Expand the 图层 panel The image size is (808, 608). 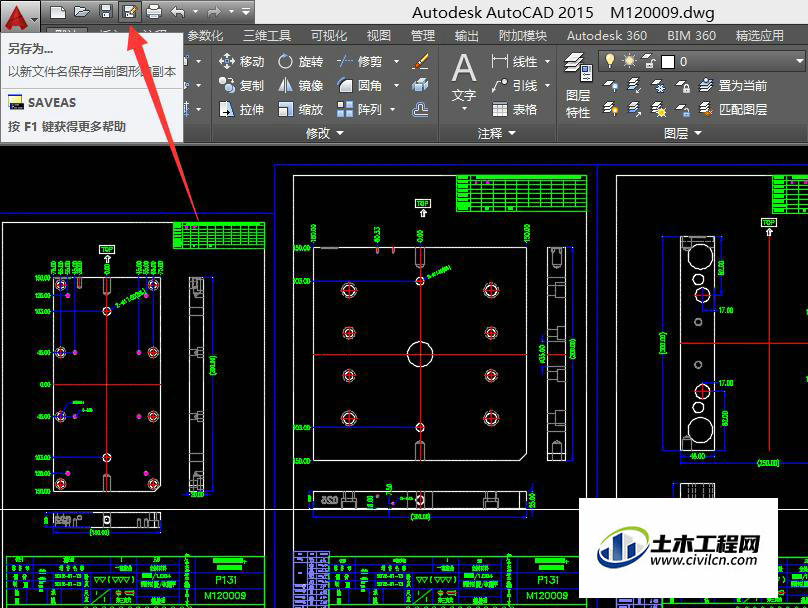(683, 133)
